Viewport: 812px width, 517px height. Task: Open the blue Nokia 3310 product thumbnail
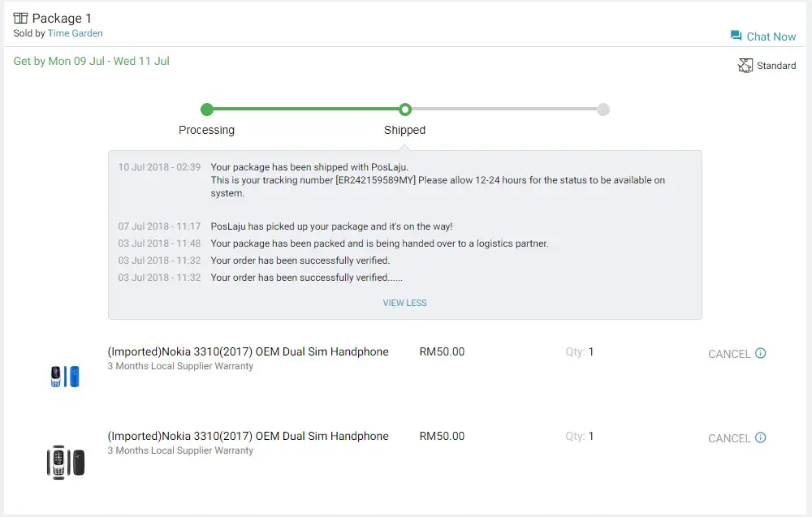pyautogui.click(x=65, y=377)
